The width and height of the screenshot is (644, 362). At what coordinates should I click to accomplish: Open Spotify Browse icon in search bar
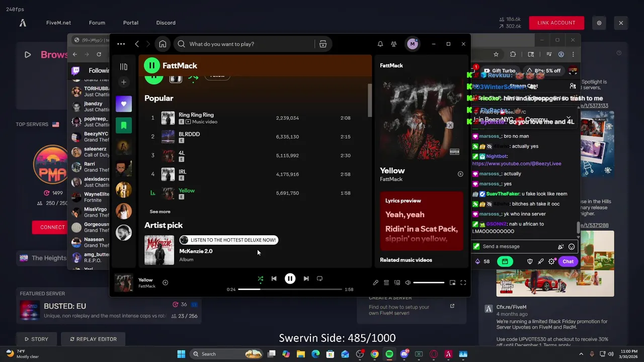click(323, 44)
